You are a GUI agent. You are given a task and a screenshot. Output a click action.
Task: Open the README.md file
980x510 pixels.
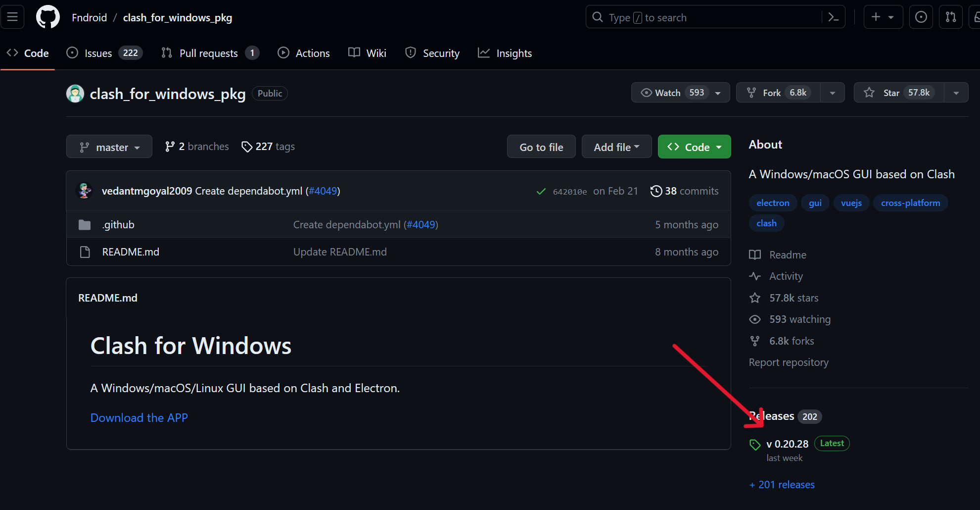pos(131,252)
